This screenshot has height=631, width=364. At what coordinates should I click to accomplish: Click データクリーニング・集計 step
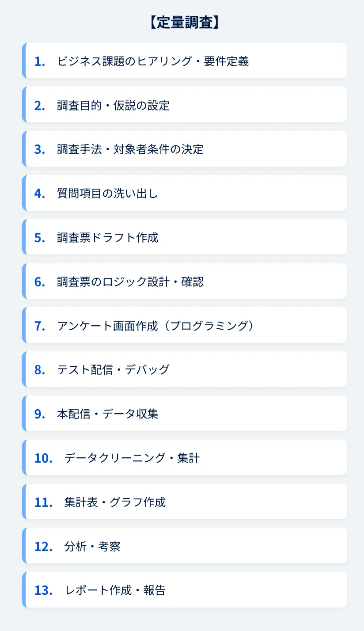click(x=132, y=458)
